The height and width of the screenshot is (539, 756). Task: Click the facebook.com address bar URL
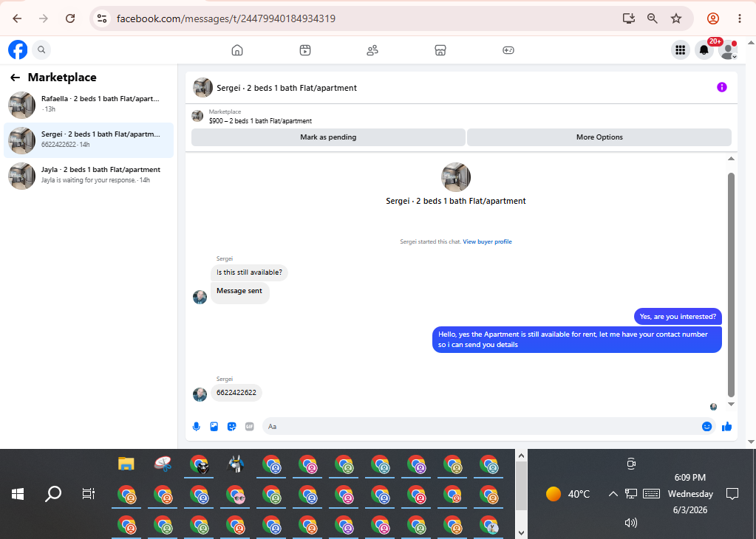coord(226,18)
